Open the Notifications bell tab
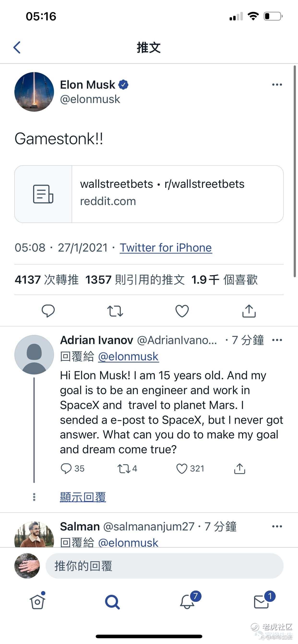Viewport: 298px width, 644px height. [187, 602]
